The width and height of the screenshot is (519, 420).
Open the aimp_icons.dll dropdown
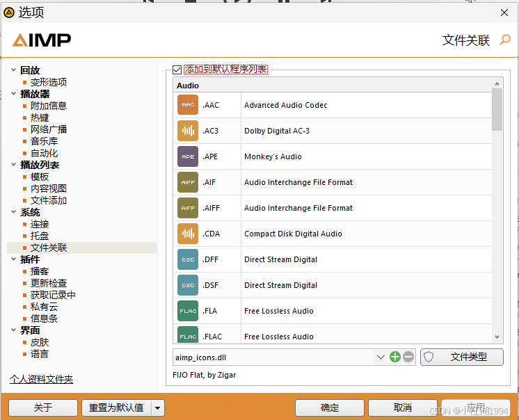[x=381, y=357]
